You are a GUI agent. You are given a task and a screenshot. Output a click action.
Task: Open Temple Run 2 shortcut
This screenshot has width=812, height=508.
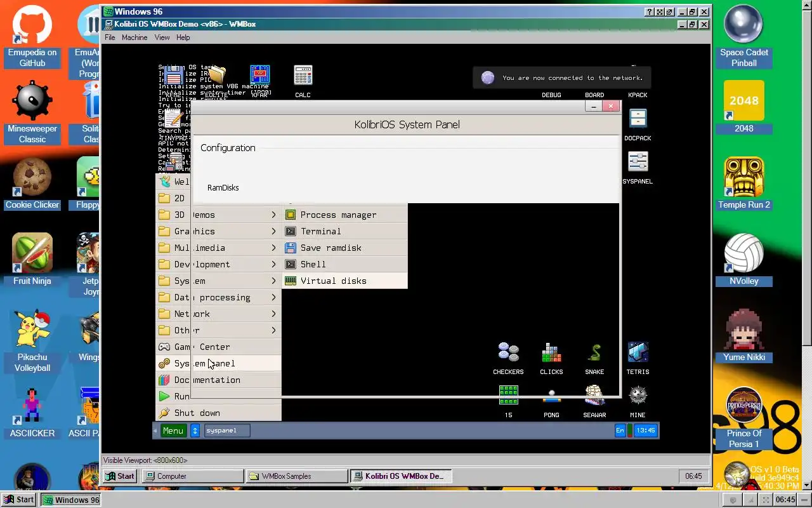(x=743, y=184)
